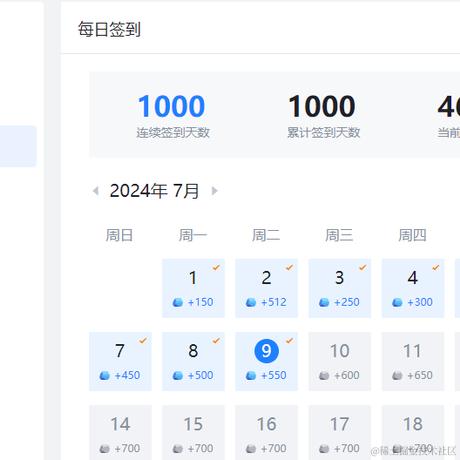The image size is (460, 460).
Task: Select July 3 with +250 reward
Action: [340, 288]
